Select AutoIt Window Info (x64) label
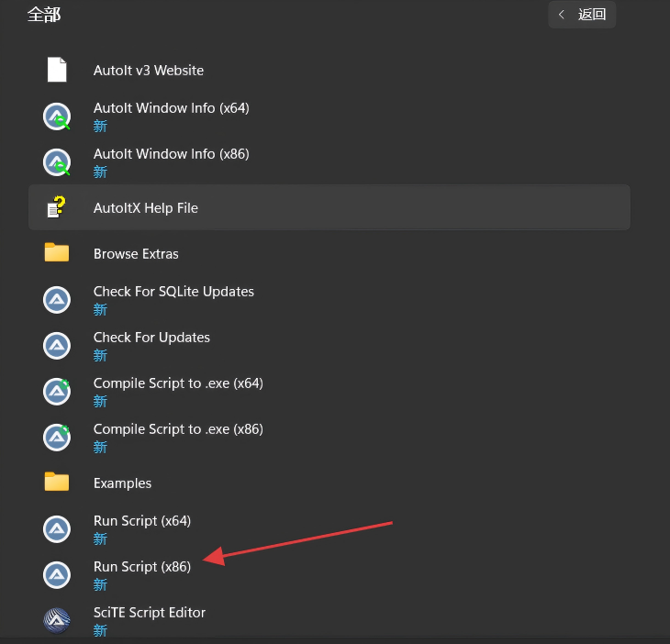This screenshot has height=644, width=670. (171, 108)
